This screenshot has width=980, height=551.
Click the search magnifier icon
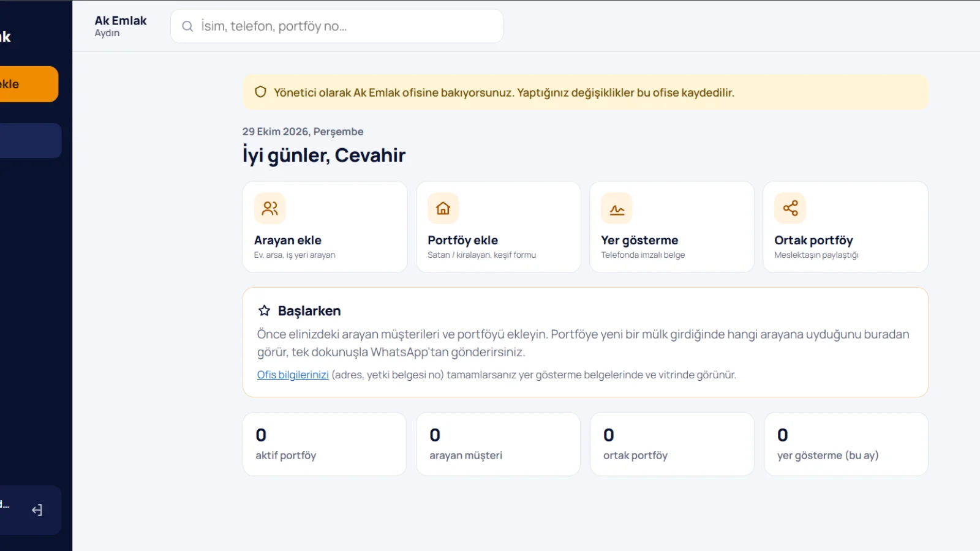[x=187, y=26]
